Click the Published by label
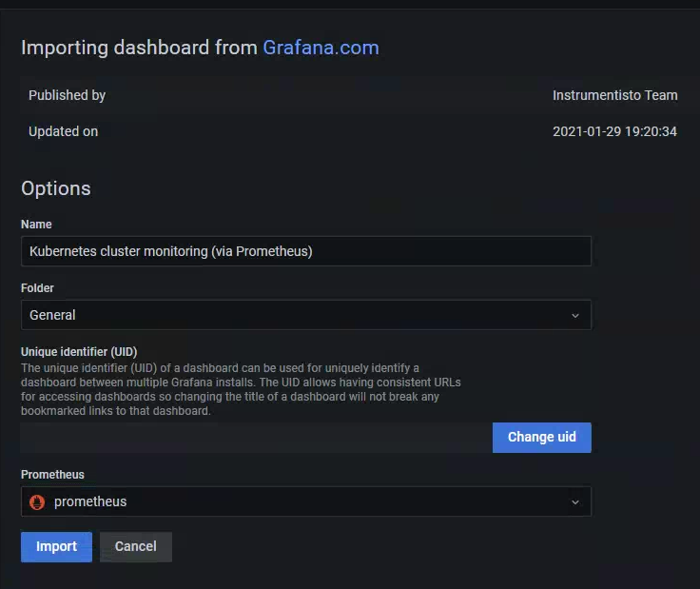Viewport: 700px width, 589px height. click(x=67, y=95)
